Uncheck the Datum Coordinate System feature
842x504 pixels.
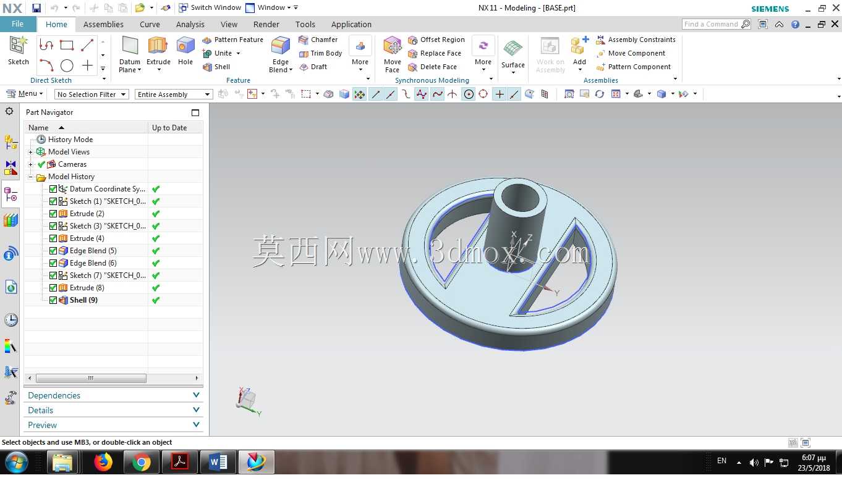[53, 189]
